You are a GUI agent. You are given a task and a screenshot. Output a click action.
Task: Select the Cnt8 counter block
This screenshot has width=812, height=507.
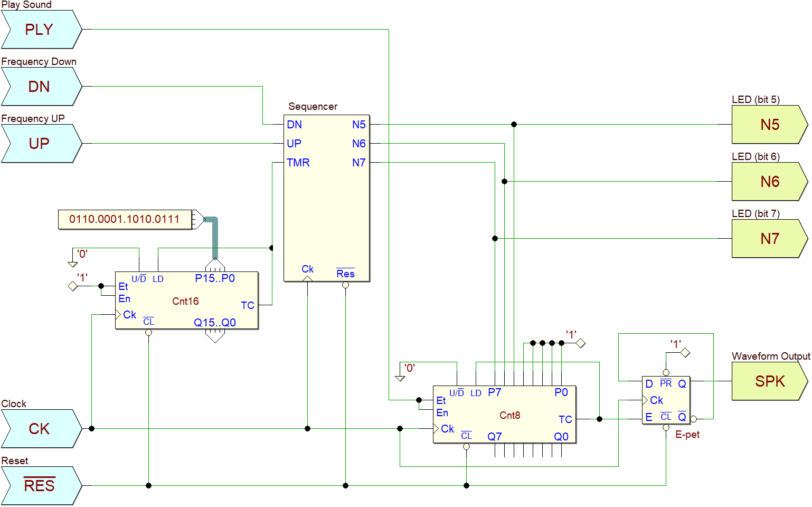point(504,415)
